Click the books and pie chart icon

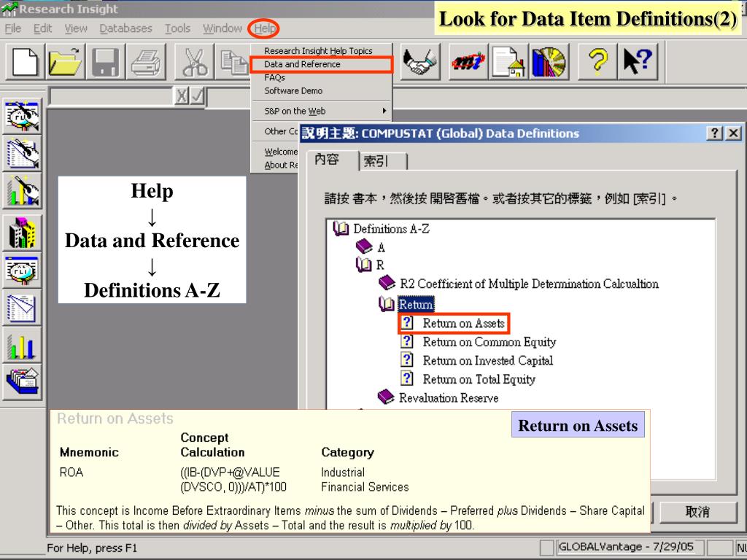click(549, 62)
